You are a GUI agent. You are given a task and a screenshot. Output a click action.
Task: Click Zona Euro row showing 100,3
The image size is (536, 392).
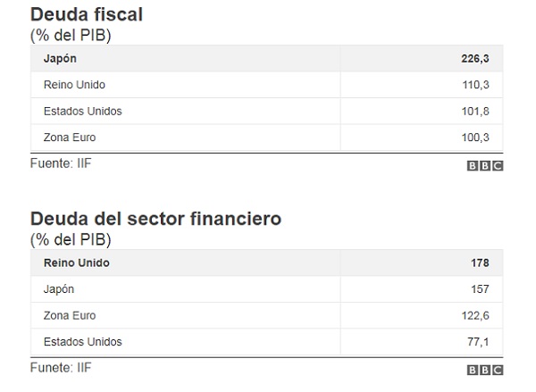coord(266,138)
